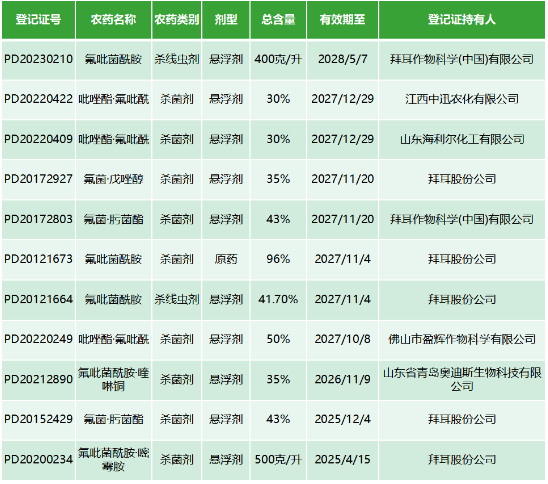Select the cell 山东海利尔化工有限公司
Image resolution: width=548 pixels, height=484 pixels.
coord(462,139)
